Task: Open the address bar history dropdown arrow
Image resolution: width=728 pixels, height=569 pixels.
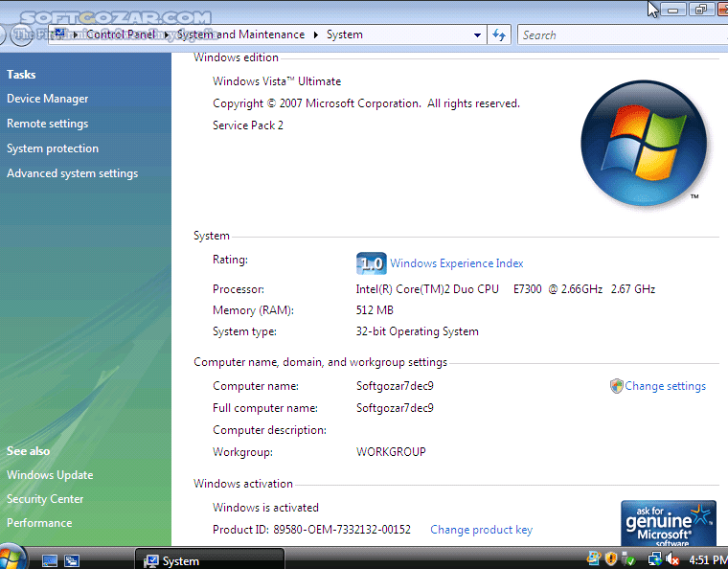Action: 477,34
